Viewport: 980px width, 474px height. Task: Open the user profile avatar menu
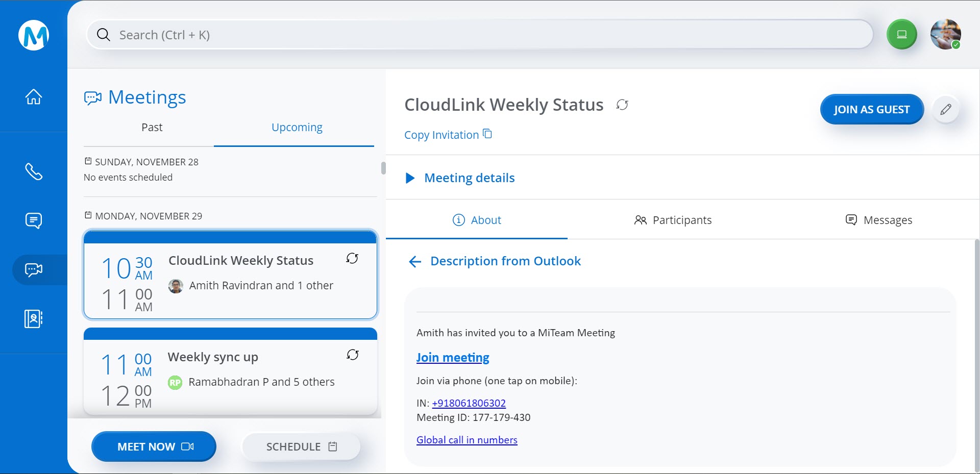pos(945,35)
